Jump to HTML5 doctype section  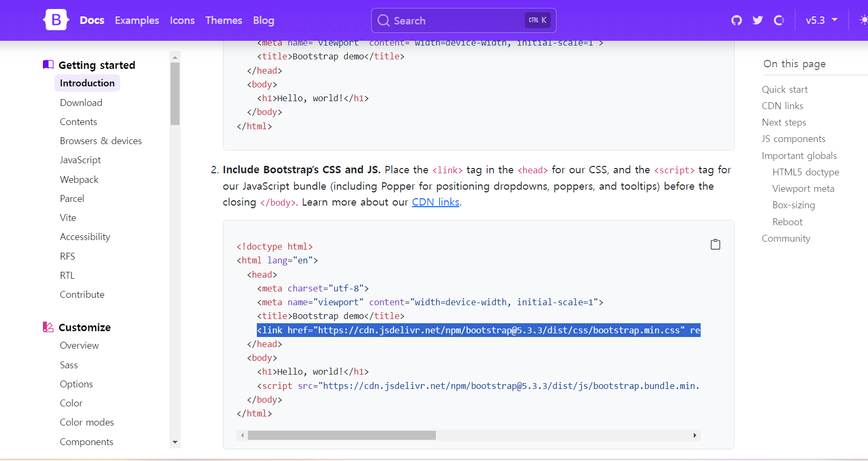806,172
